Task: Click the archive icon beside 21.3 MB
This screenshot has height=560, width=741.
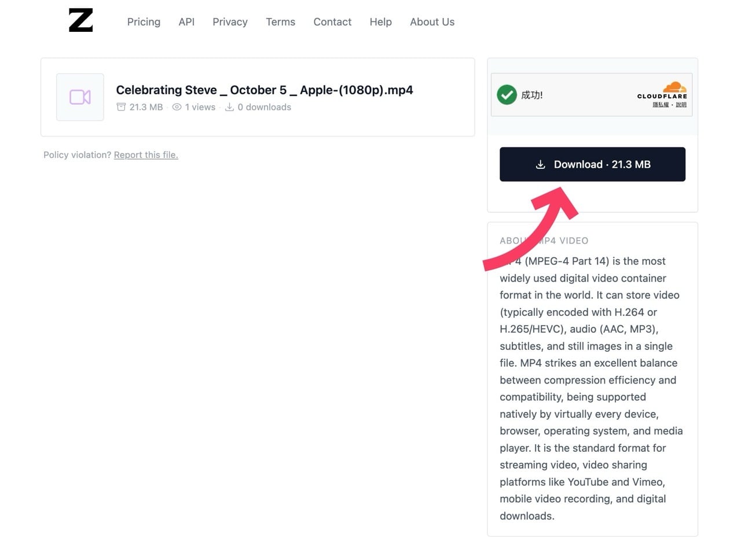Action: tap(121, 107)
